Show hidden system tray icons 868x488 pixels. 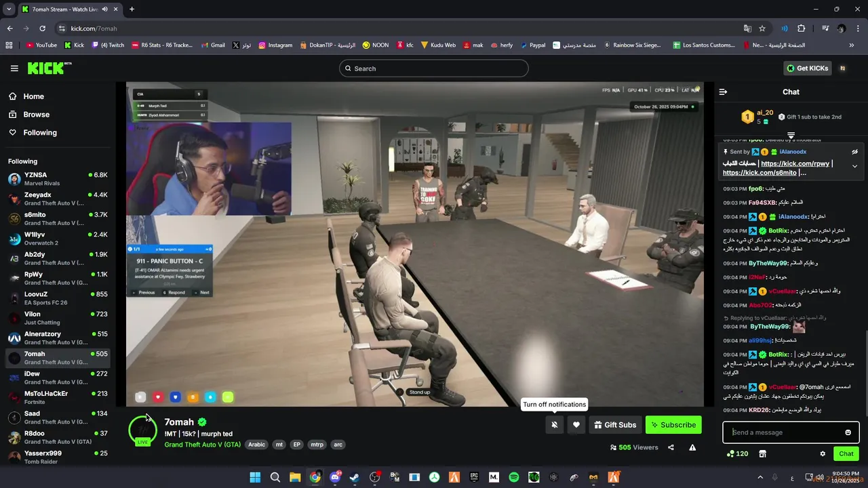coord(759,477)
